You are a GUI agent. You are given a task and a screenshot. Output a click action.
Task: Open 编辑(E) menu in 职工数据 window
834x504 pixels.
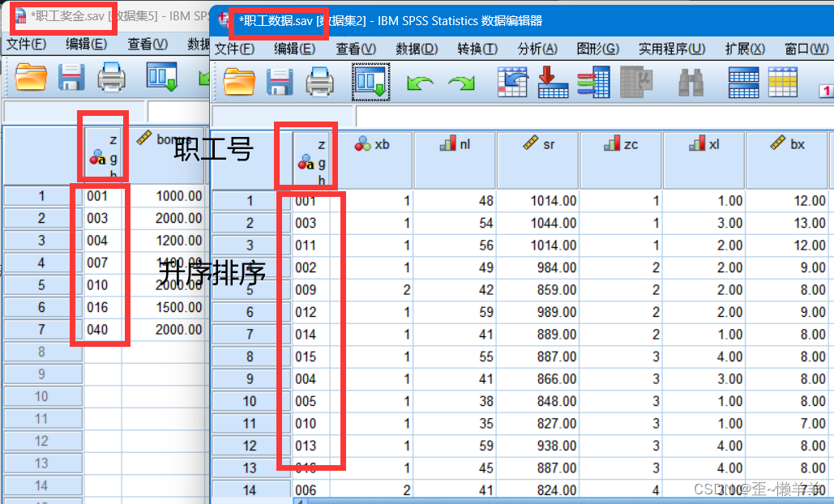coord(295,49)
